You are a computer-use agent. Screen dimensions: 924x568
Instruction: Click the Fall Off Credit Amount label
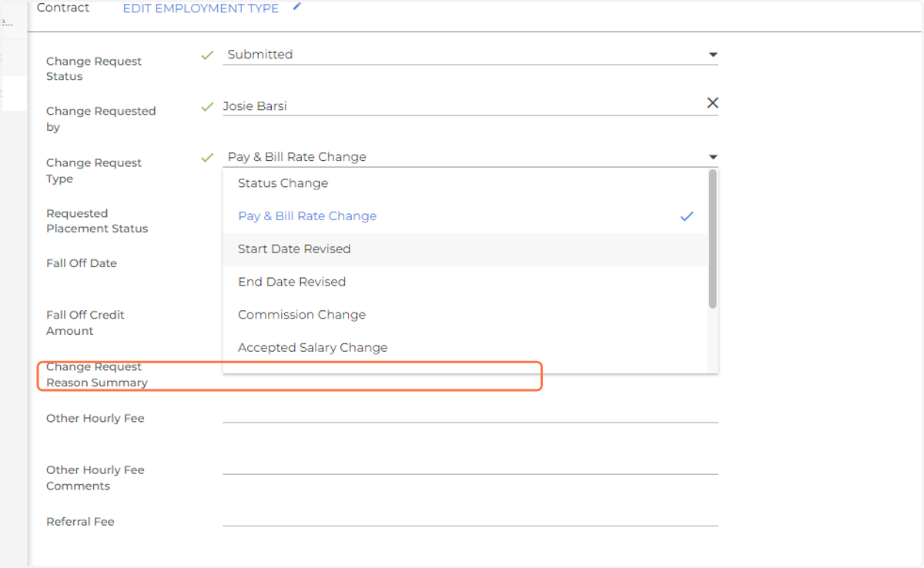pyautogui.click(x=85, y=322)
